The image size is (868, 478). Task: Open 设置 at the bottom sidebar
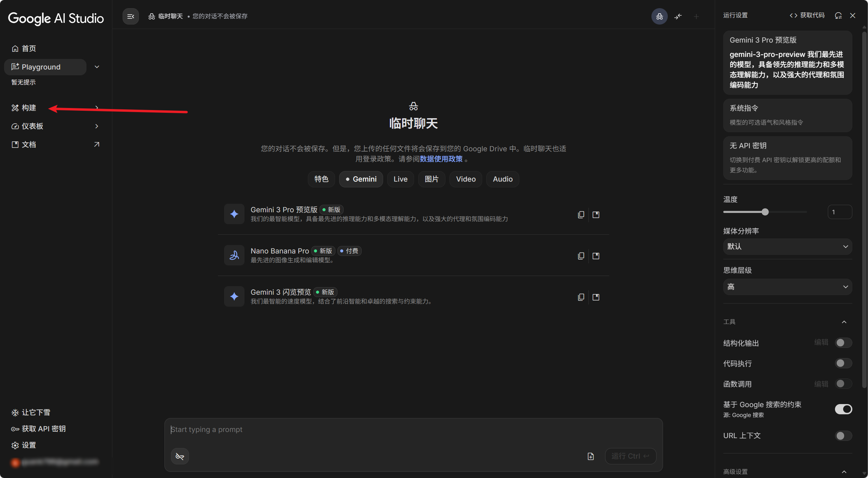pyautogui.click(x=28, y=445)
